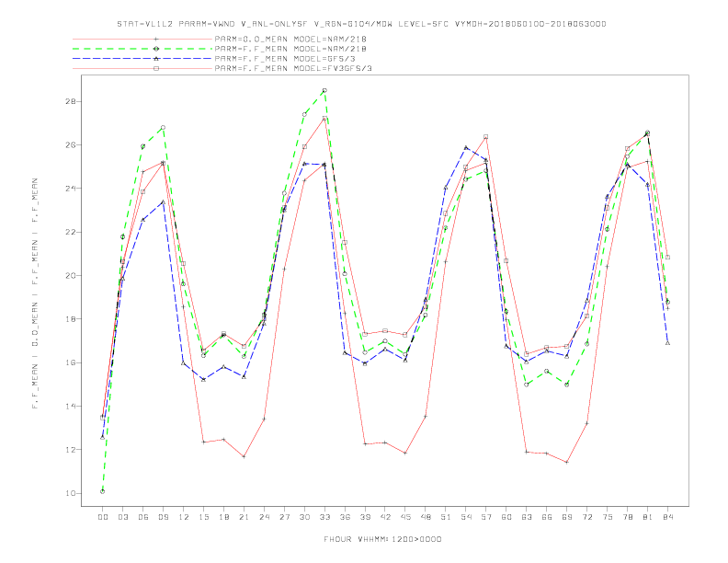728x563 pixels.
Task: Click the chart title starting with STAT=VL1L2
Action: [x=361, y=24]
